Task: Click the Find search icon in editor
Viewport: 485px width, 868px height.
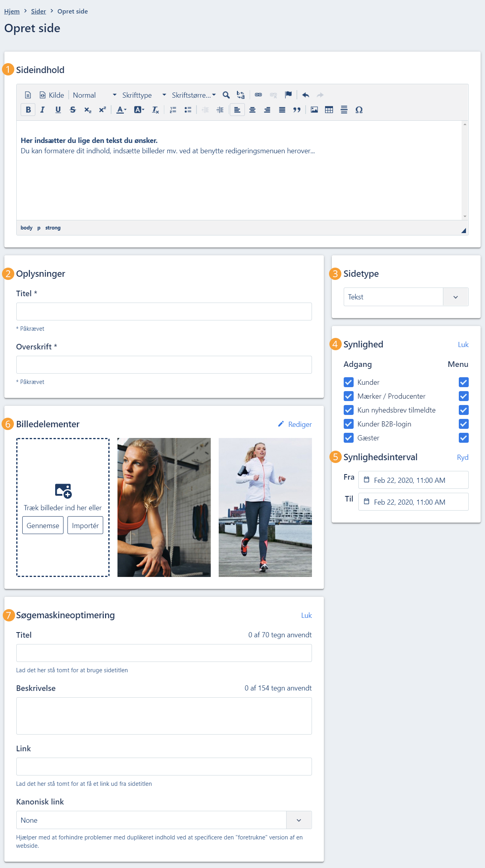Action: click(226, 95)
